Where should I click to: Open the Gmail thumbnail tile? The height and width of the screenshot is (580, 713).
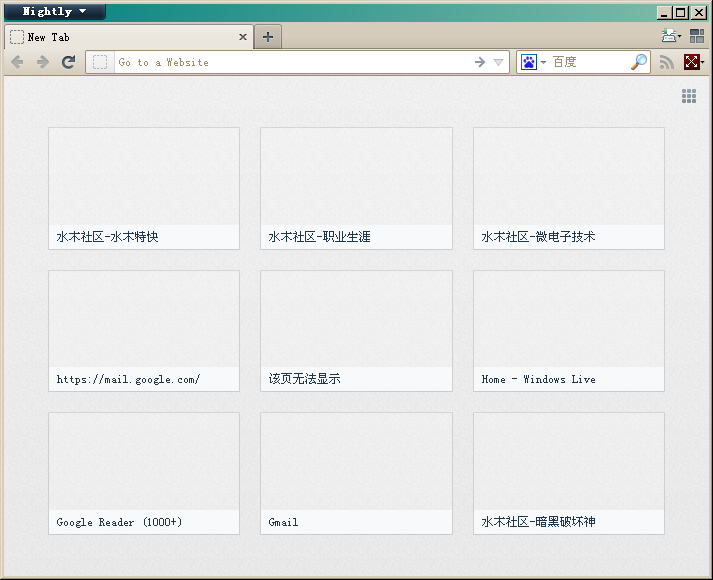pyautogui.click(x=356, y=473)
